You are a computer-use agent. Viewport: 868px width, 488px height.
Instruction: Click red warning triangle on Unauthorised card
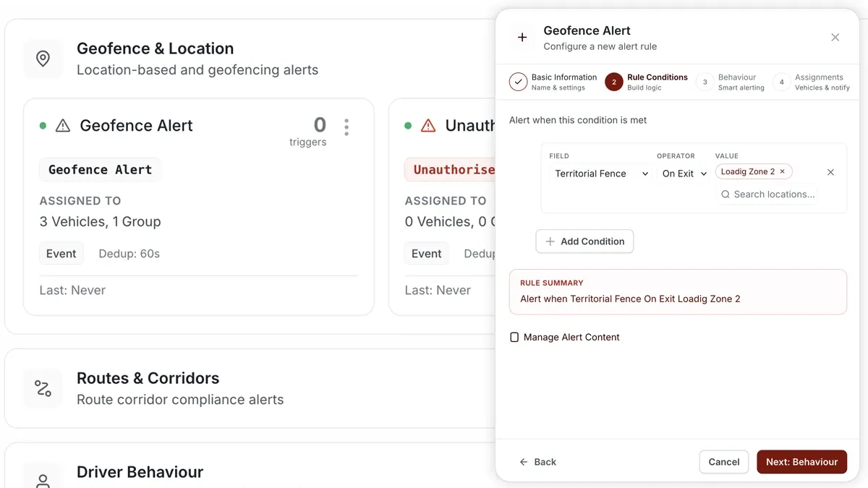(428, 126)
